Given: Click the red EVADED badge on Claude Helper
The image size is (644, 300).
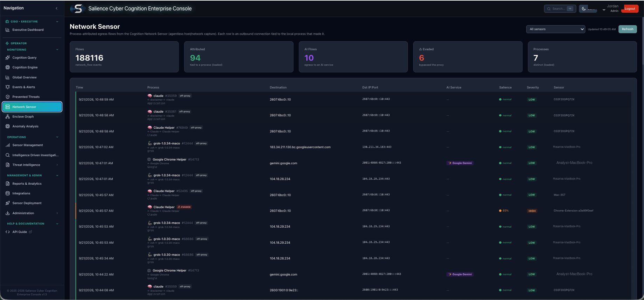Looking at the screenshot, I should pos(184,207).
